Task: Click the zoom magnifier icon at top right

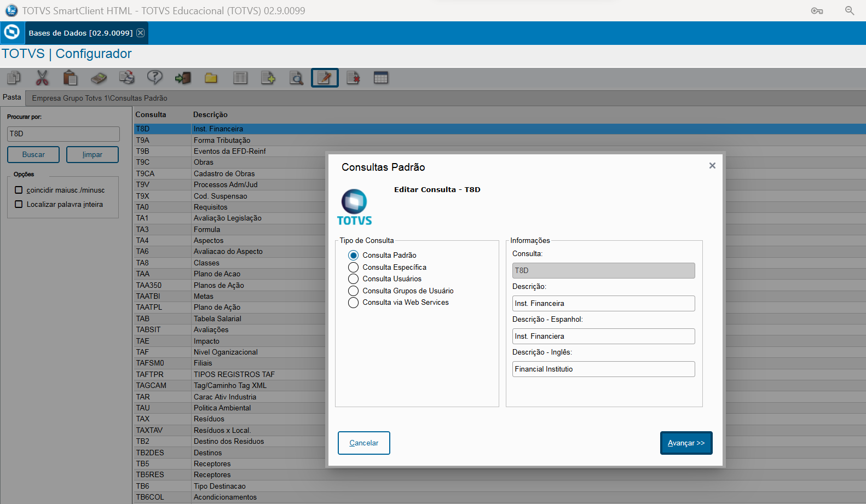Action: tap(850, 11)
